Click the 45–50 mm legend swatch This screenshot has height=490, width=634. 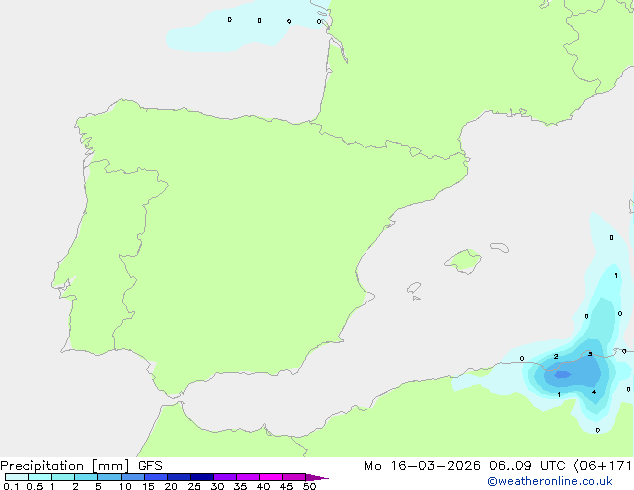click(294, 477)
